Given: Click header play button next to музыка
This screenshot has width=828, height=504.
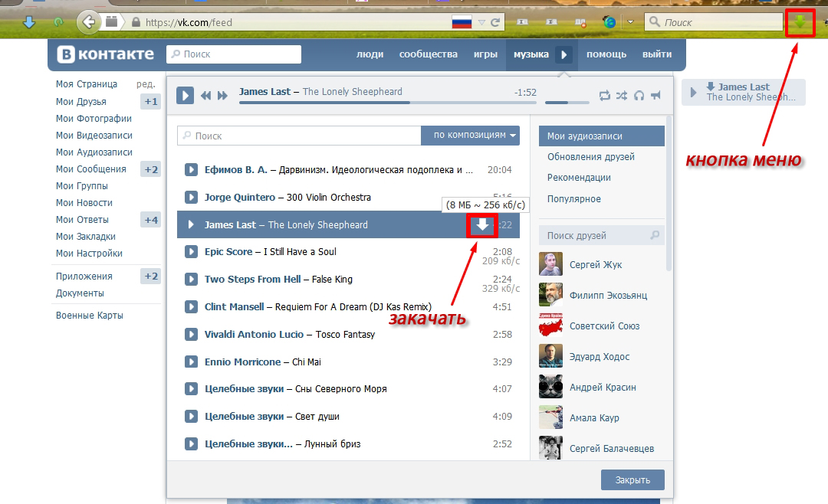Looking at the screenshot, I should coord(564,54).
